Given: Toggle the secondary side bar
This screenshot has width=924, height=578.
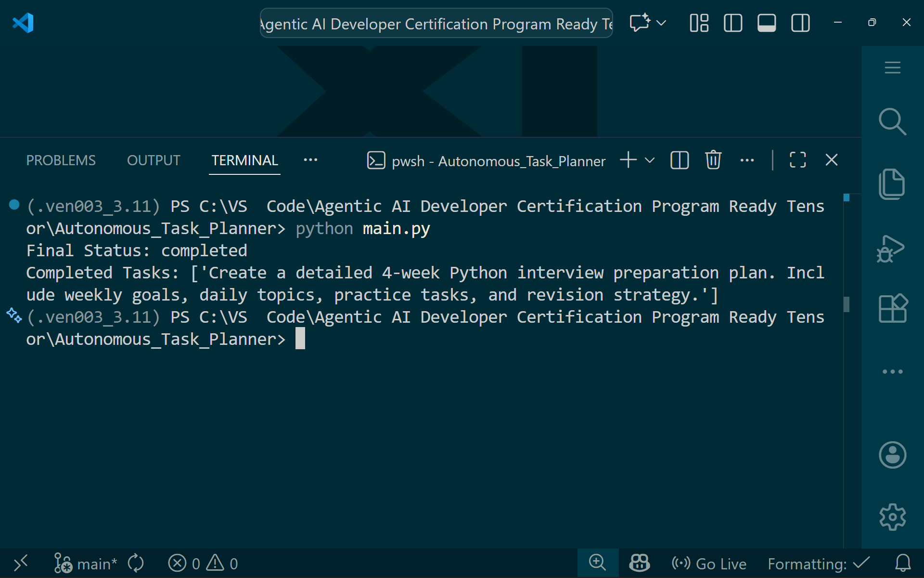Looking at the screenshot, I should pyautogui.click(x=800, y=23).
